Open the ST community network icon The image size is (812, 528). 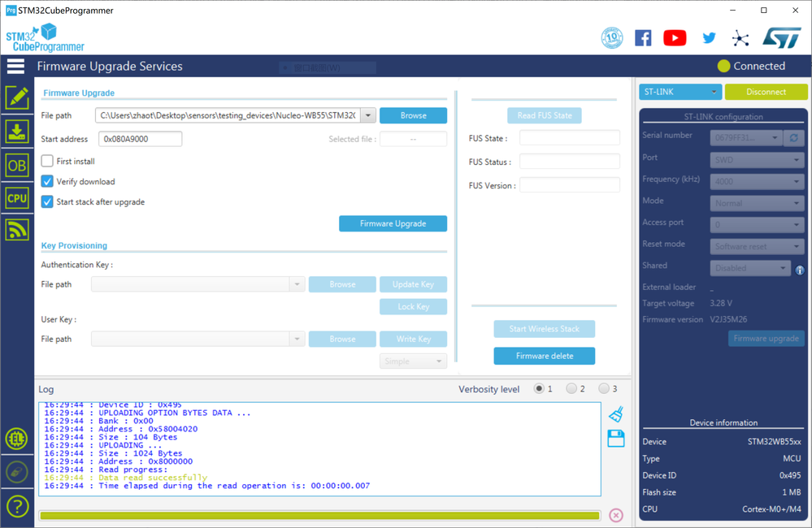740,38
